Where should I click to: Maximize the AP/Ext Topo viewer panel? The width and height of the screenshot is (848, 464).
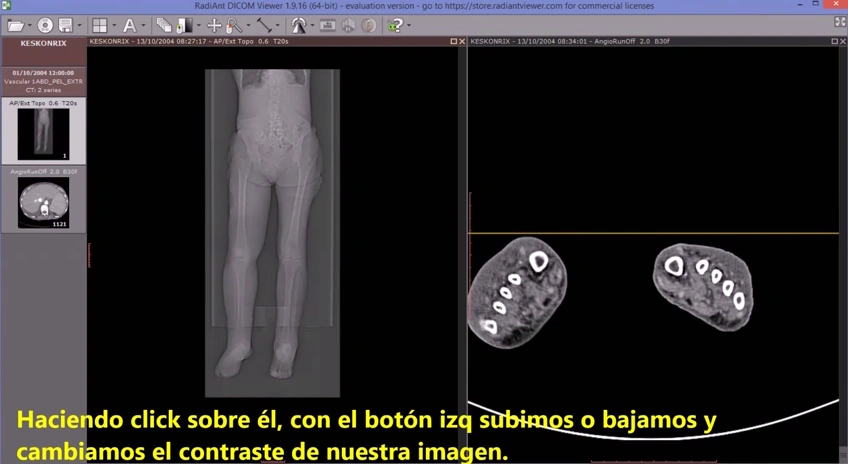(x=454, y=41)
